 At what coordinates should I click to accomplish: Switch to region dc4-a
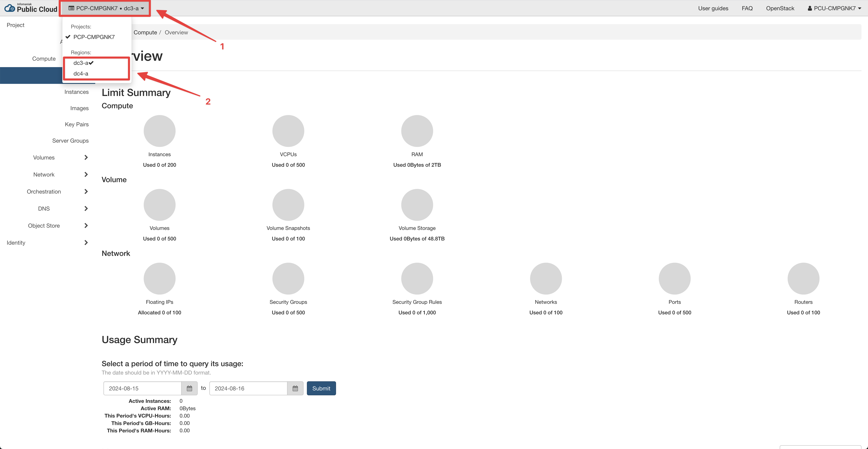pyautogui.click(x=81, y=73)
